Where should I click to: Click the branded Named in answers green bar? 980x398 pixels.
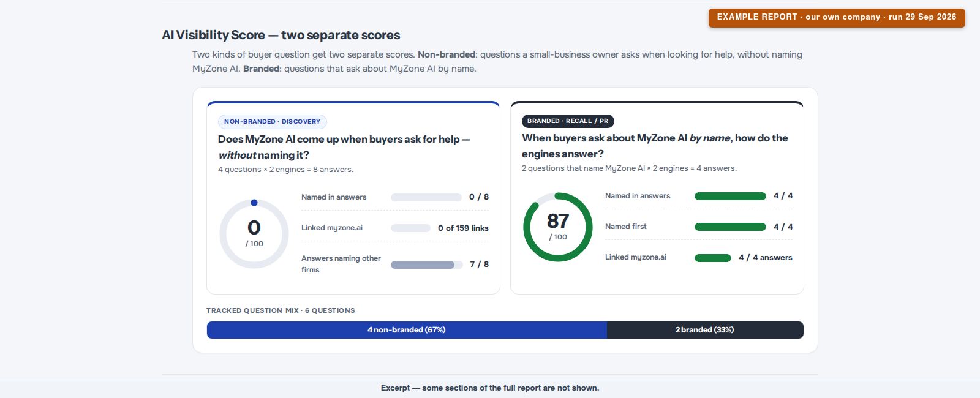[730, 196]
